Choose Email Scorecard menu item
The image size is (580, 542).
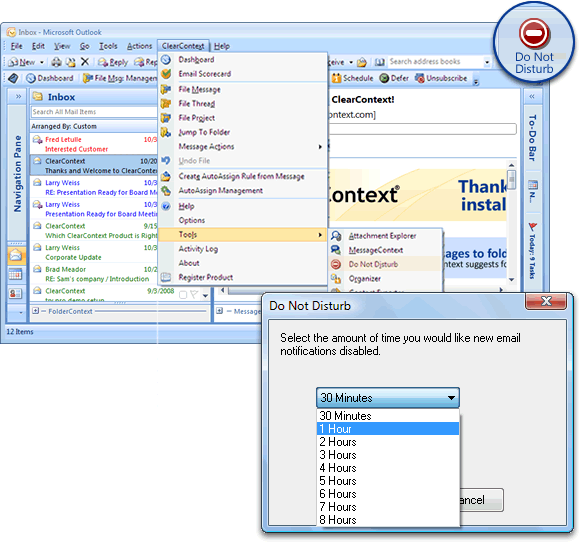(x=243, y=74)
